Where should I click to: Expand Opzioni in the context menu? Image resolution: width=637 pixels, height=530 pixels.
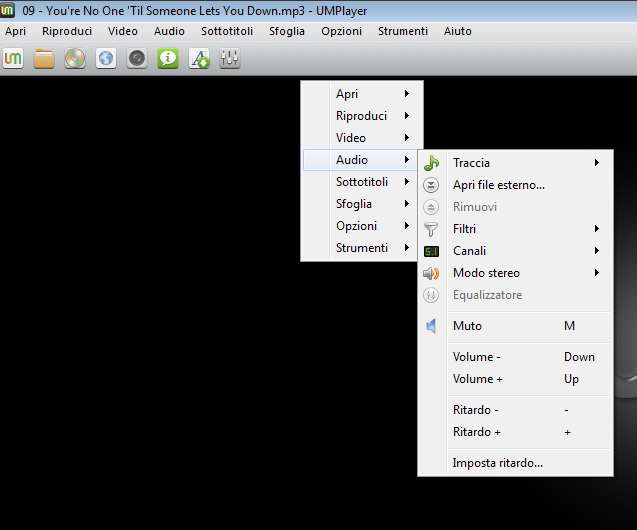pyautogui.click(x=362, y=226)
